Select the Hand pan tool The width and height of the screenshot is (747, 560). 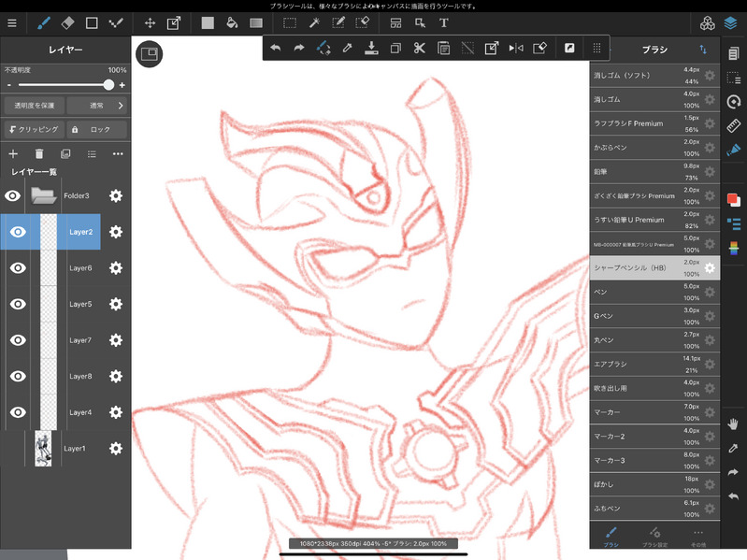(x=733, y=424)
